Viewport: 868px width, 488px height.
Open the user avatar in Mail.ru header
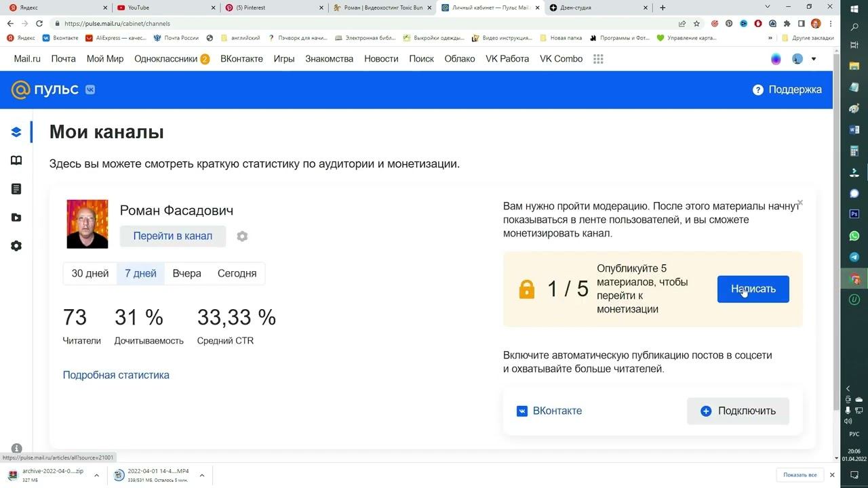pos(797,59)
